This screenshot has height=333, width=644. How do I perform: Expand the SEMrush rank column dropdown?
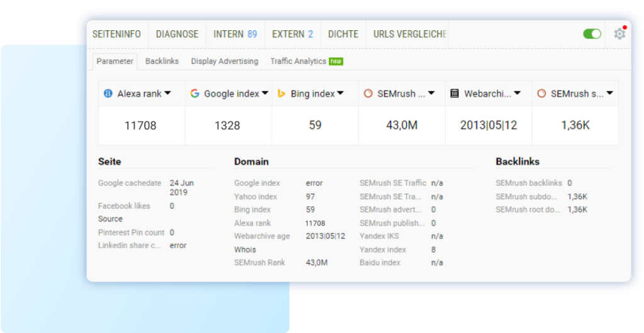(431, 94)
